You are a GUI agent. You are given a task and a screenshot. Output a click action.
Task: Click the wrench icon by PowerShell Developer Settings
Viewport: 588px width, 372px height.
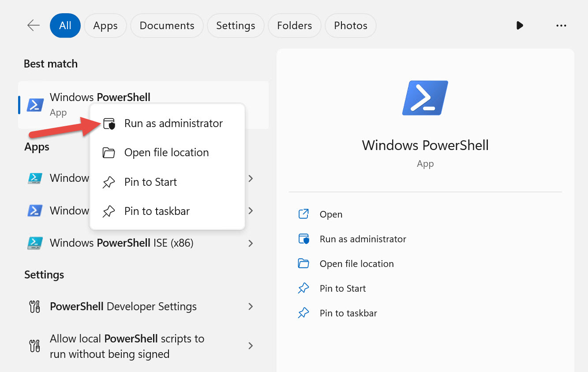pyautogui.click(x=34, y=306)
